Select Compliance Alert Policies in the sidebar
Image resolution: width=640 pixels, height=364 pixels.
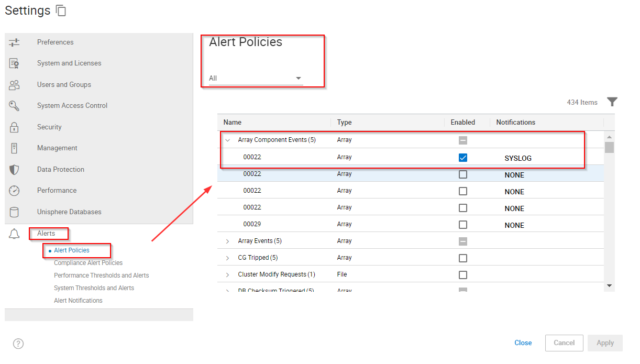[88, 262]
